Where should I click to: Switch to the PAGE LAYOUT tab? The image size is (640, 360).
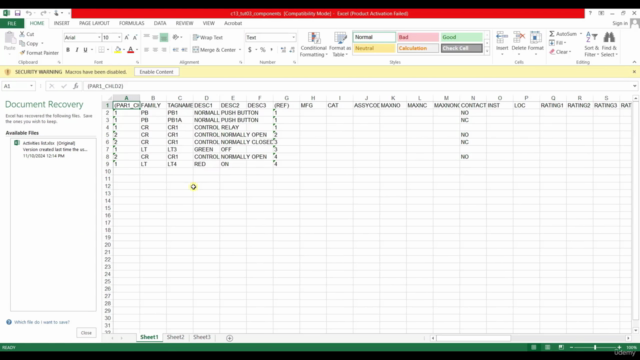(94, 23)
